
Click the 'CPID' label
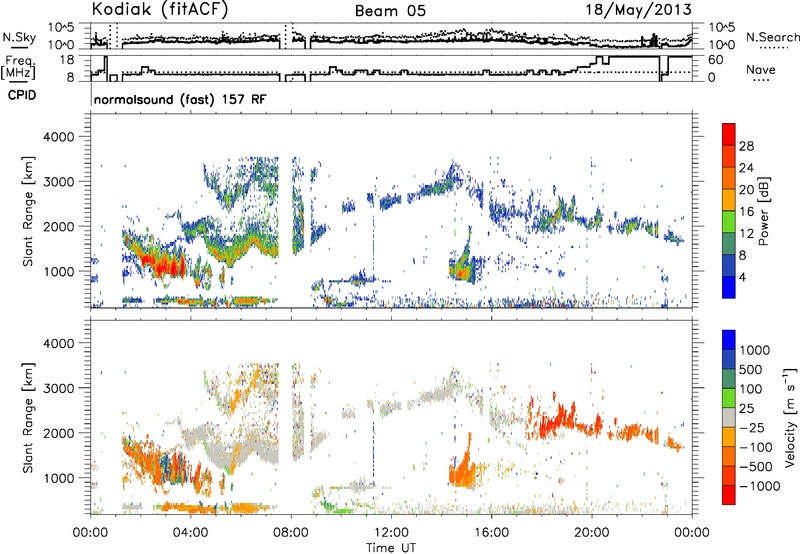tap(22, 95)
